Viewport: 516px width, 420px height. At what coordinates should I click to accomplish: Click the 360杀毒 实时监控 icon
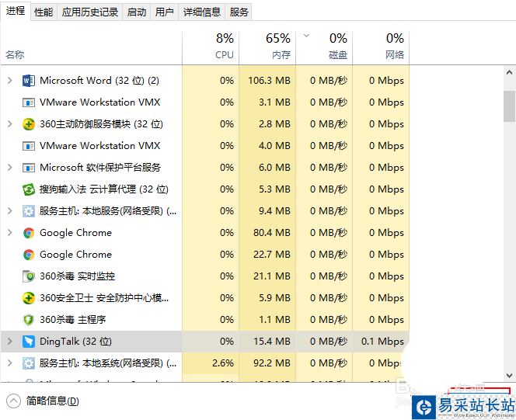point(29,276)
